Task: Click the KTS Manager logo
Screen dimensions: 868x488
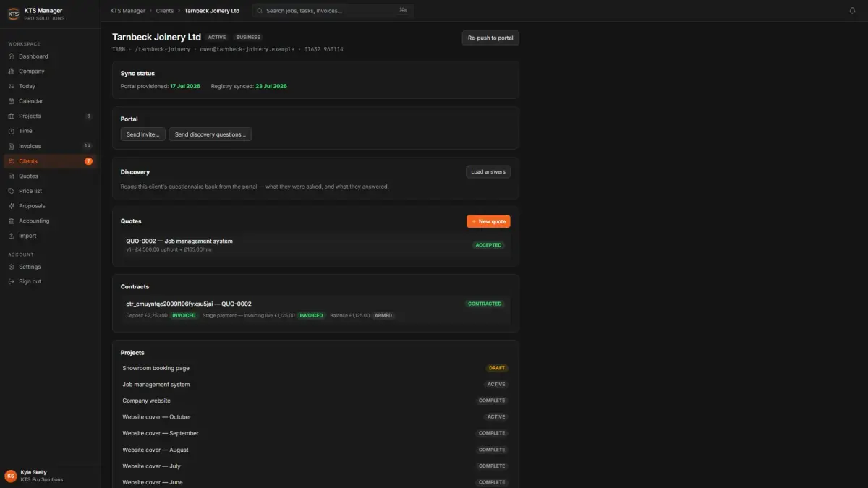Action: click(13, 14)
